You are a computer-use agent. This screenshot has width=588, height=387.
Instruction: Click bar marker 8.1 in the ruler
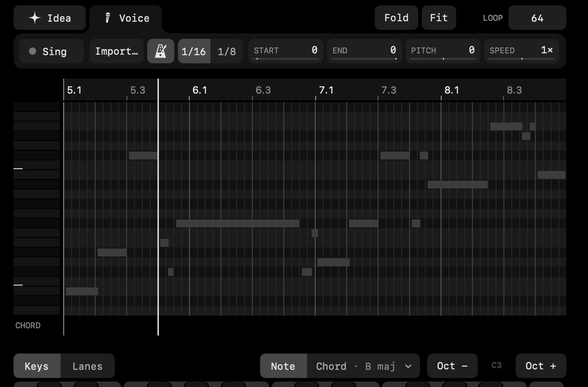tap(452, 90)
